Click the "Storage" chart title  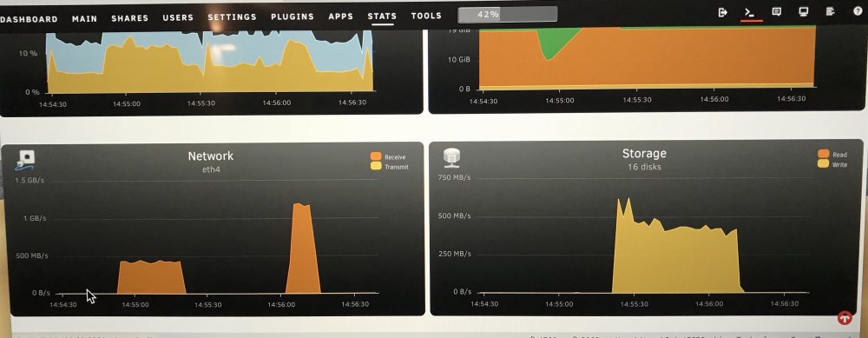click(x=644, y=154)
